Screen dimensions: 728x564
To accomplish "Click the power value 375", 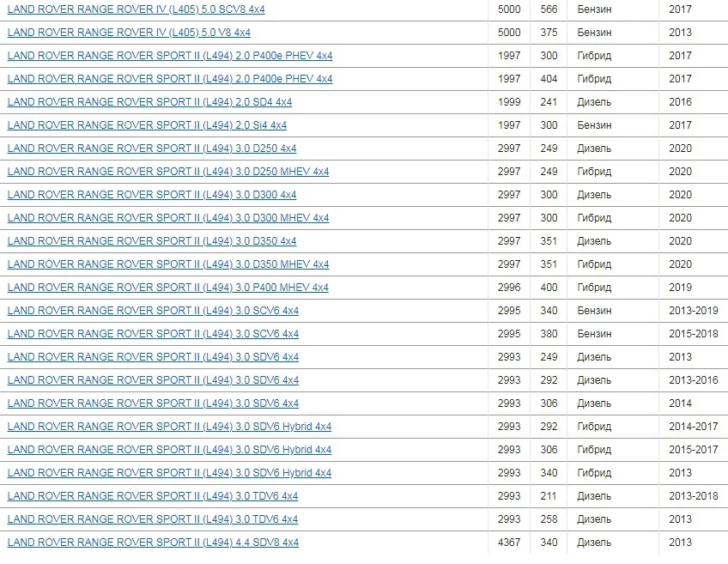I will click(549, 33).
